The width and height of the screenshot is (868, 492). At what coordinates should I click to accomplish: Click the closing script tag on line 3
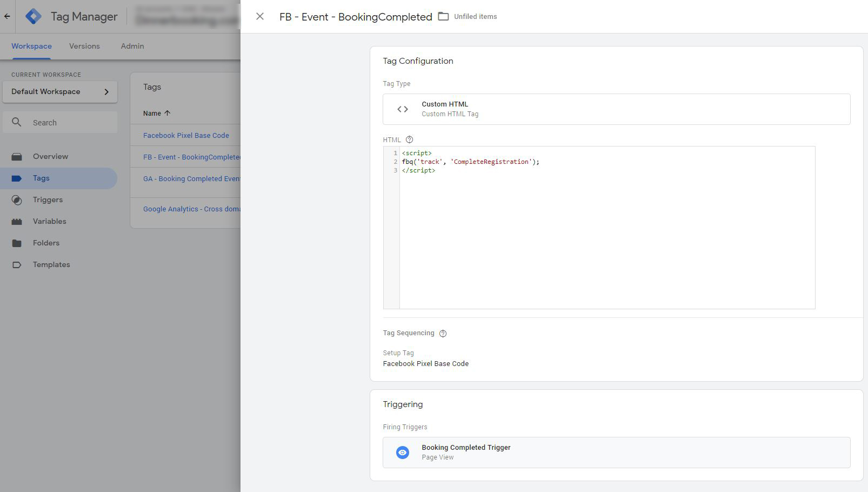(418, 170)
